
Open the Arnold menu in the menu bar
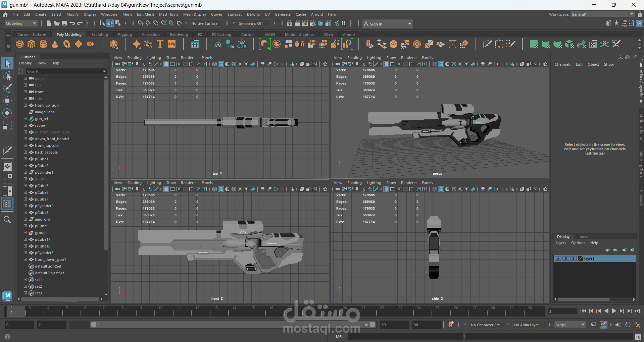point(317,14)
